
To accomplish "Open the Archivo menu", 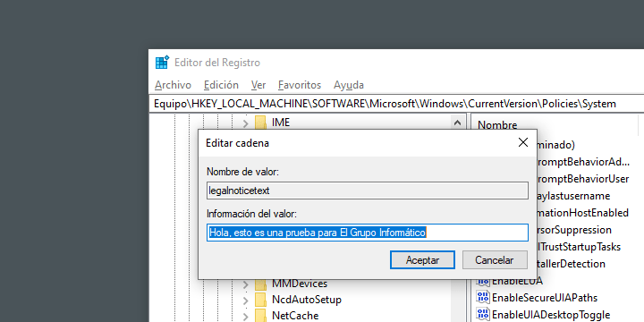I will [x=173, y=85].
